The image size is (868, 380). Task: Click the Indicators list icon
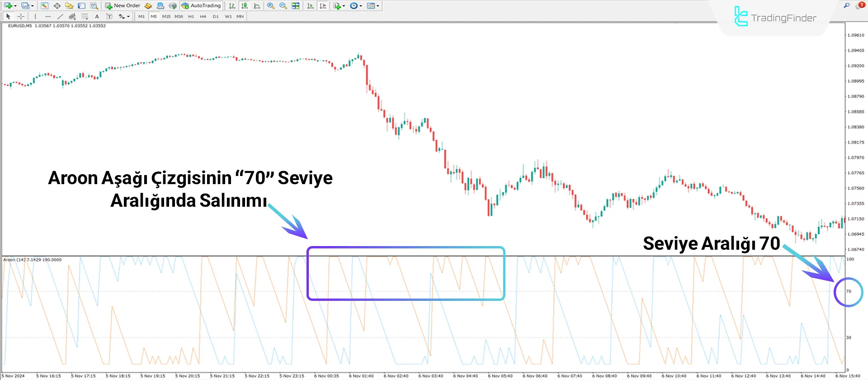(x=337, y=5)
